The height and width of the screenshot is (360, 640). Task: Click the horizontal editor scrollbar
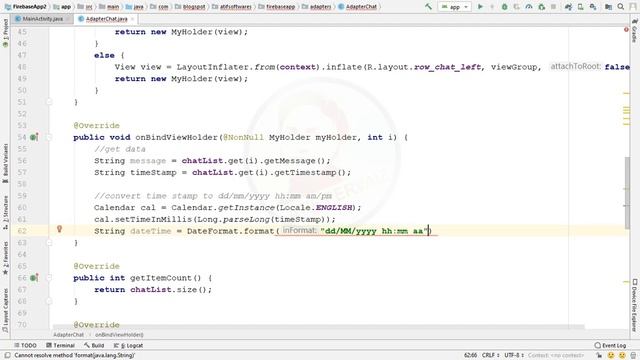(x=318, y=327)
